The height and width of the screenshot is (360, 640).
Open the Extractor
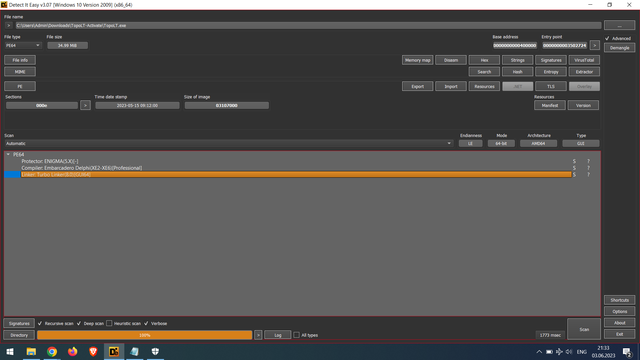click(584, 71)
